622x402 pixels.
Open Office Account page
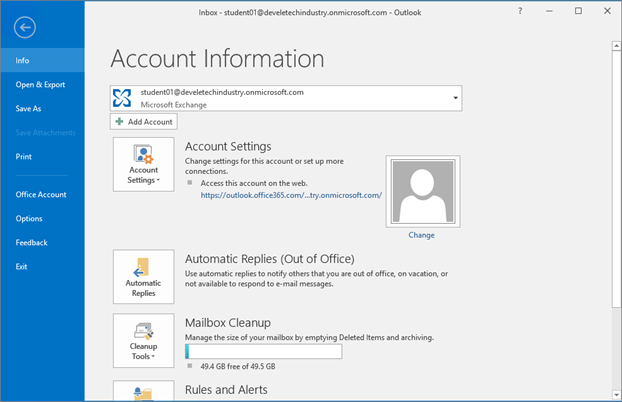(x=40, y=194)
